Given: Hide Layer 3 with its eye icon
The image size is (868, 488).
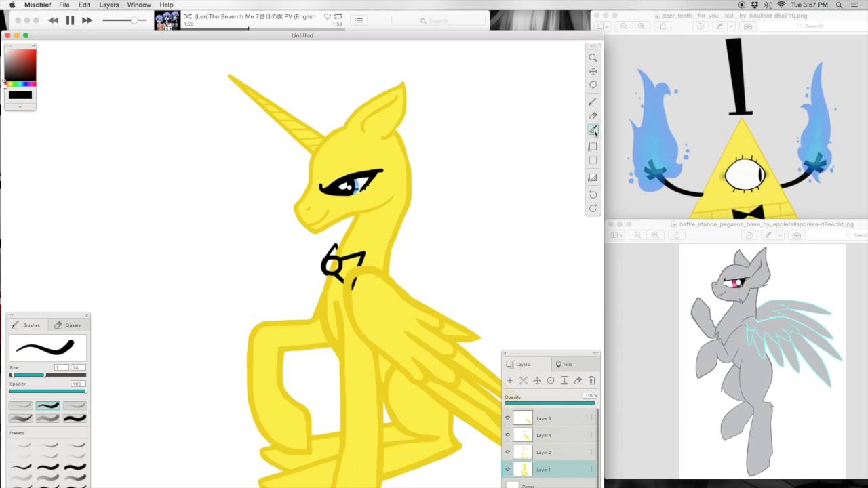Looking at the screenshot, I should click(507, 418).
